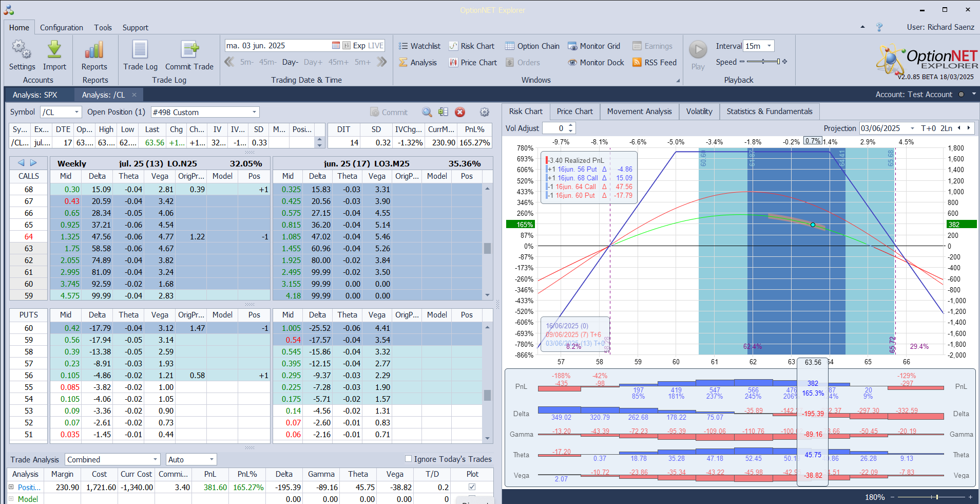The width and height of the screenshot is (980, 504).
Task: Toggle the LIVE mode button
Action: point(375,46)
